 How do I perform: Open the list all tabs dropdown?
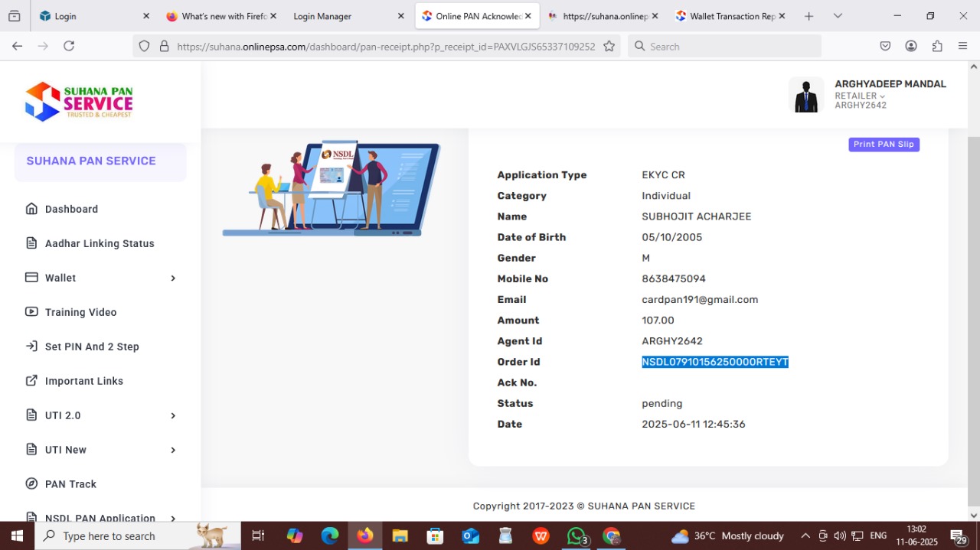(838, 16)
